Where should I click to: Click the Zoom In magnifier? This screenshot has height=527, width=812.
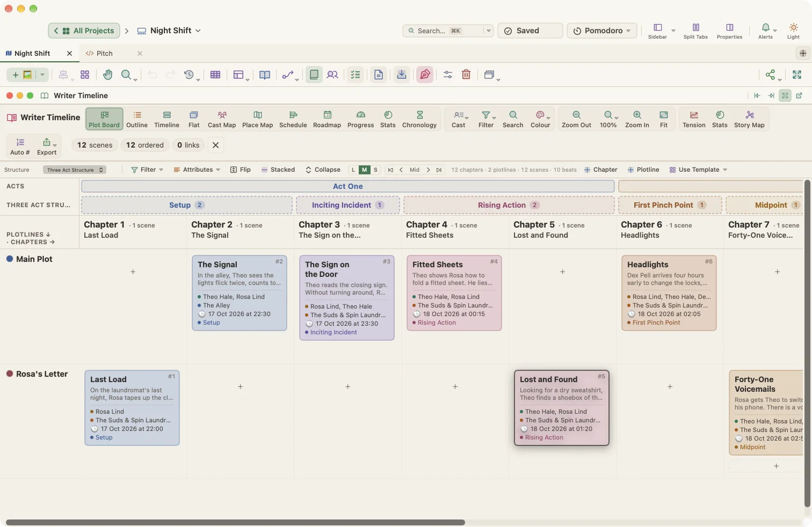point(637,119)
